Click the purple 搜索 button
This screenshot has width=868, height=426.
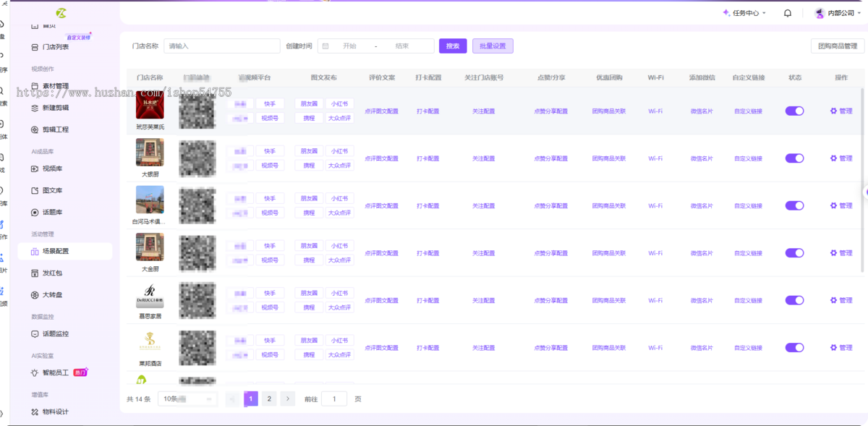[x=453, y=46]
